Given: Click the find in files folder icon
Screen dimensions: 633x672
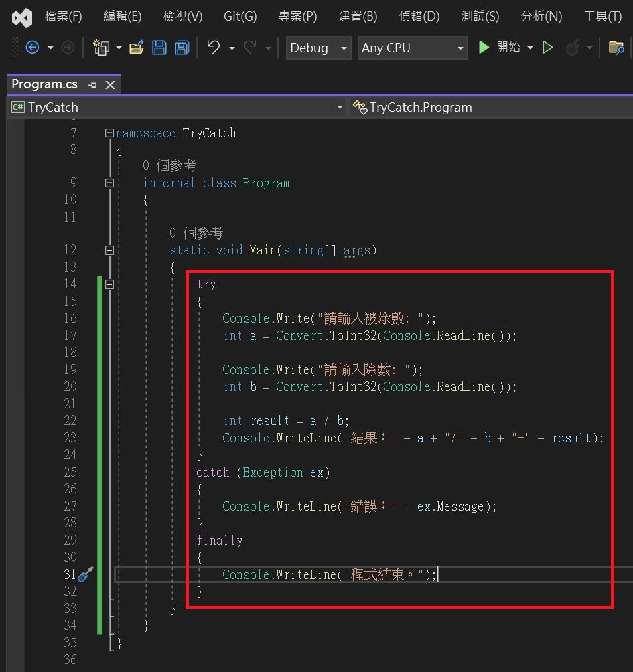Looking at the screenshot, I should click(x=616, y=47).
